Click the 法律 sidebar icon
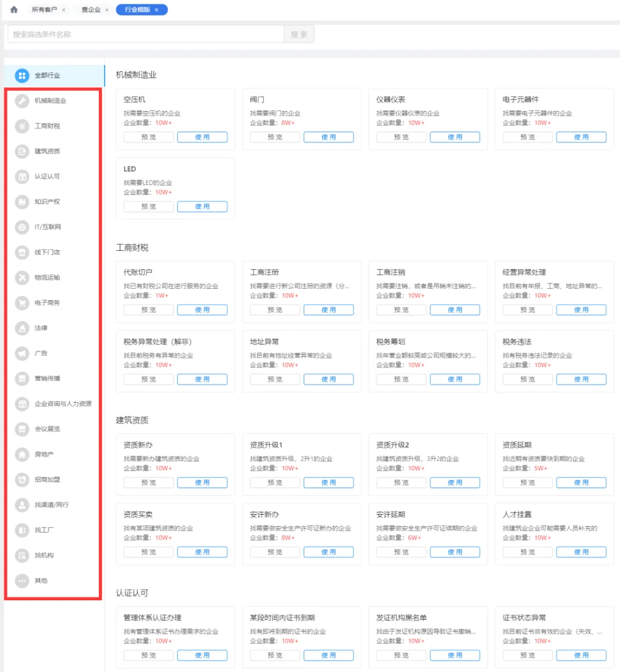 pos(22,328)
